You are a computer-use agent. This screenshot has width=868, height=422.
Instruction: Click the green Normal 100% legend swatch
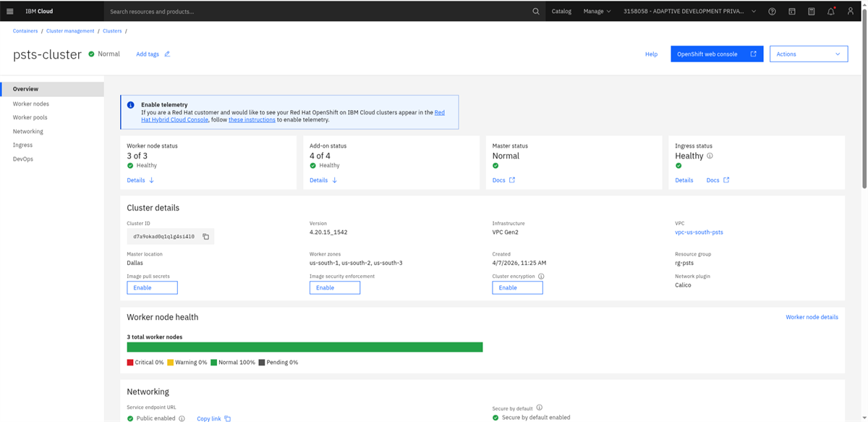tap(214, 362)
